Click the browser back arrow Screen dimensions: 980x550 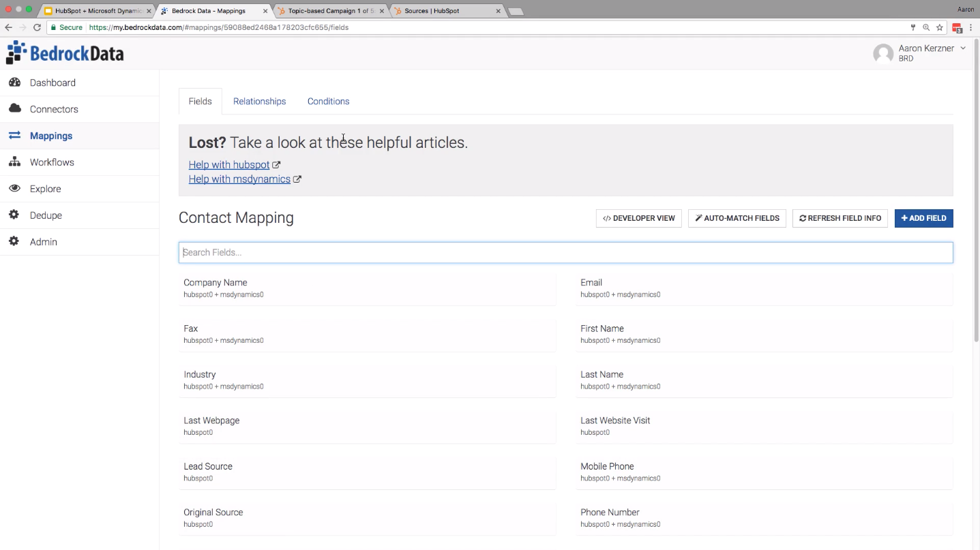[x=8, y=28]
